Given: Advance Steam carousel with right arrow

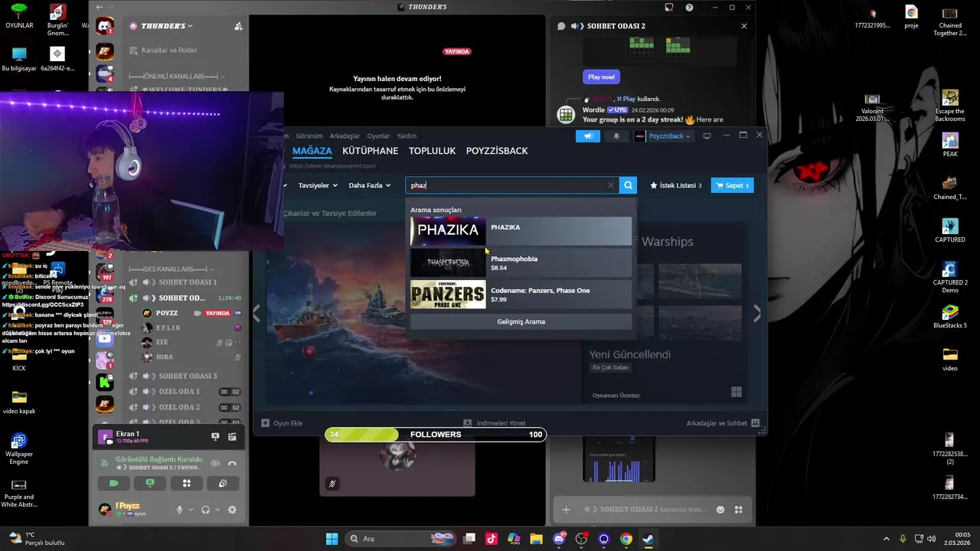Looking at the screenshot, I should [x=756, y=314].
